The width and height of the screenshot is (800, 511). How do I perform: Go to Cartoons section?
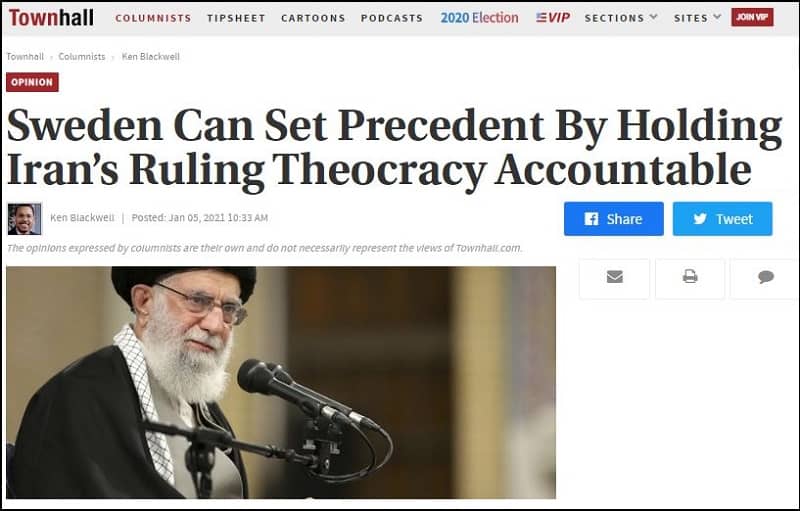pos(313,18)
